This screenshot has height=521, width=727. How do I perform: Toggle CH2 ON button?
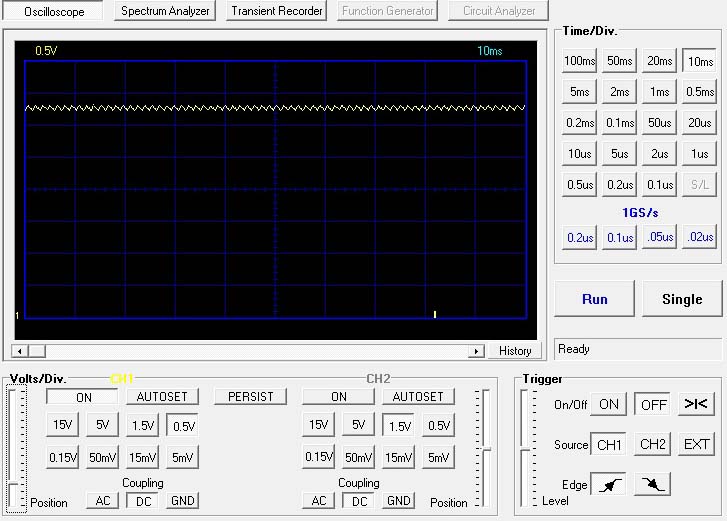338,397
